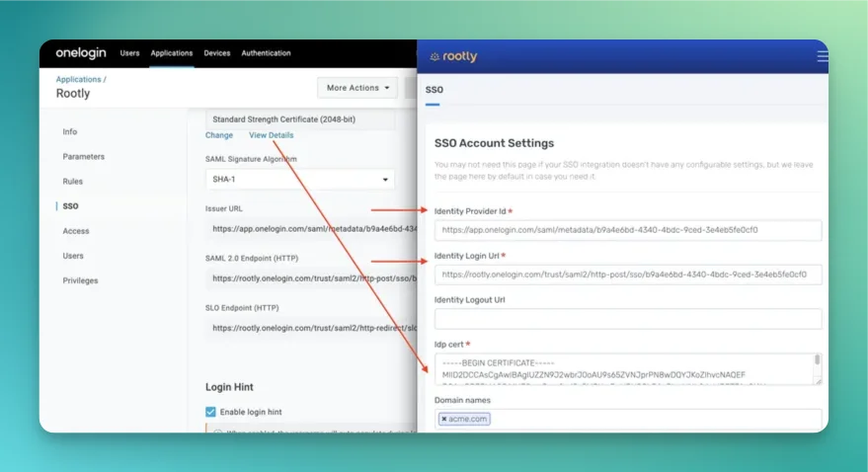Click the Change certificate link

click(219, 135)
